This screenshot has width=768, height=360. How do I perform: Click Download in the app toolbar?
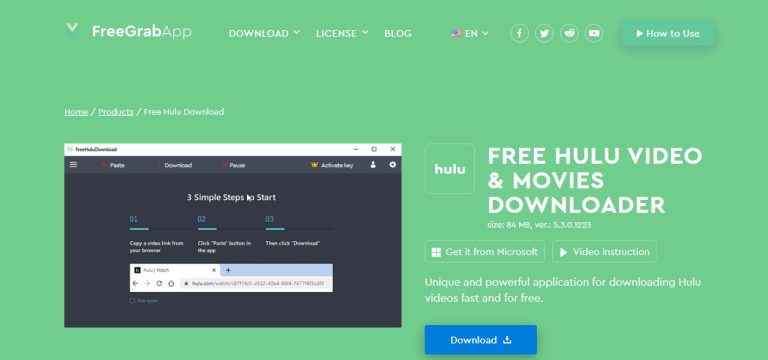174,165
